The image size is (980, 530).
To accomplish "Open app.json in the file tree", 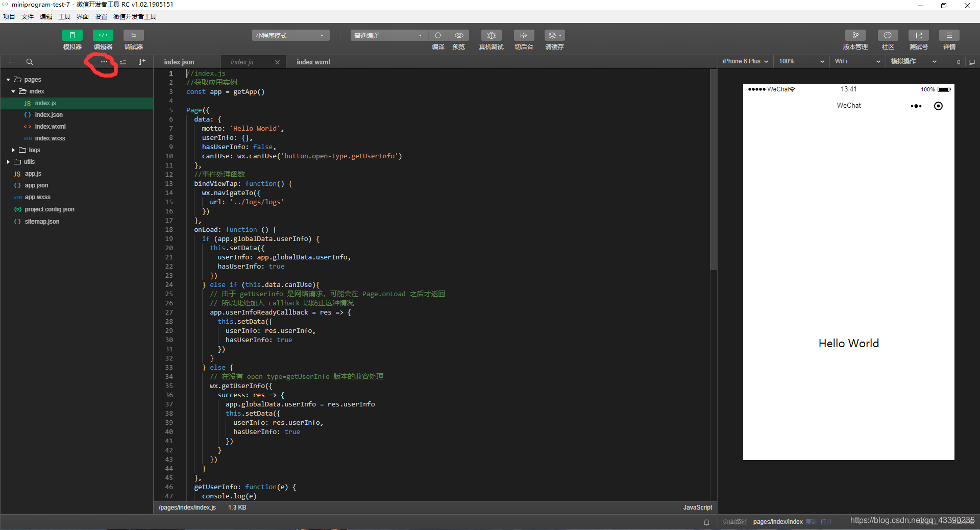I will pos(36,185).
